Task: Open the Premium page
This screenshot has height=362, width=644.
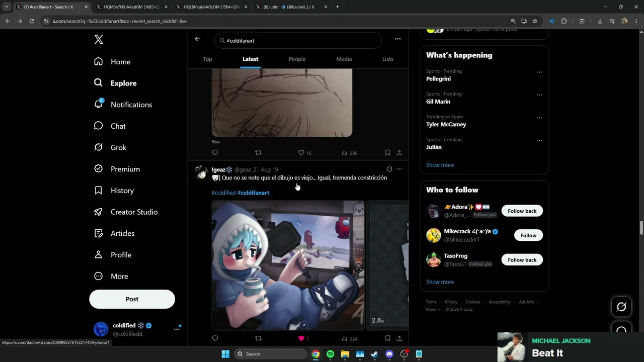Action: pos(117,169)
